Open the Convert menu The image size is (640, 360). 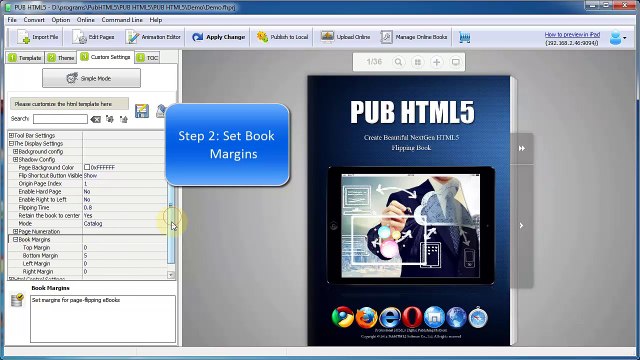tap(34, 20)
